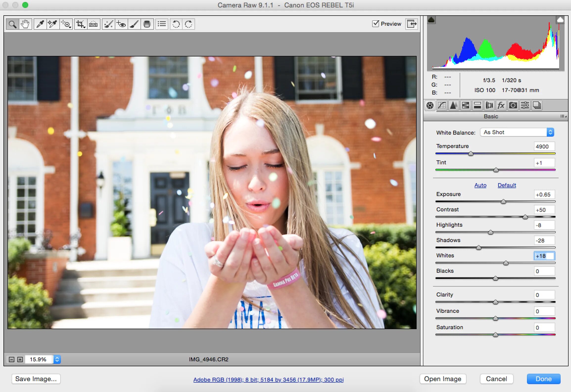Click the Auto tone link
This screenshot has height=392, width=571.
pyautogui.click(x=480, y=185)
